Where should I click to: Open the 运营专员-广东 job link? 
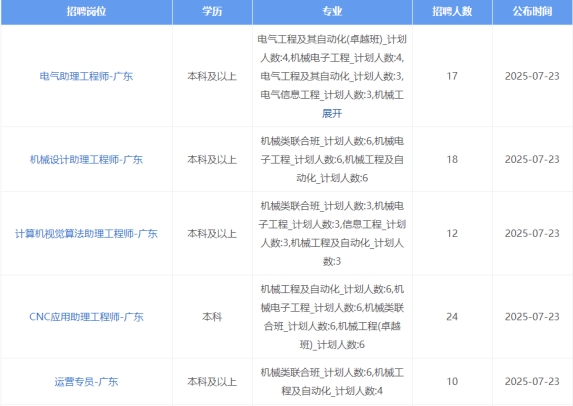86,382
